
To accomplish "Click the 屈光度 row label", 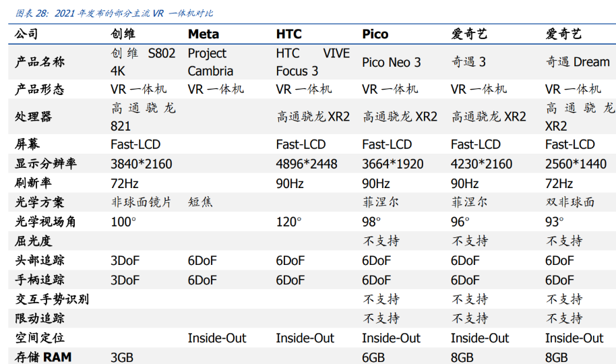I will pyautogui.click(x=34, y=241).
